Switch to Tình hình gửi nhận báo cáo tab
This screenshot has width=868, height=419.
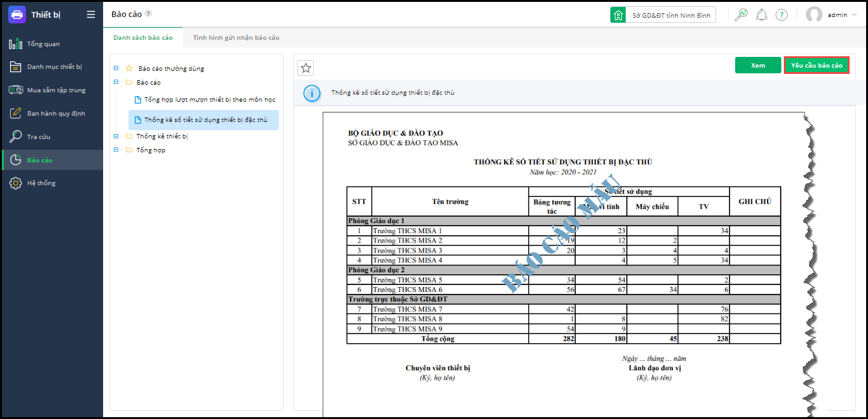236,38
